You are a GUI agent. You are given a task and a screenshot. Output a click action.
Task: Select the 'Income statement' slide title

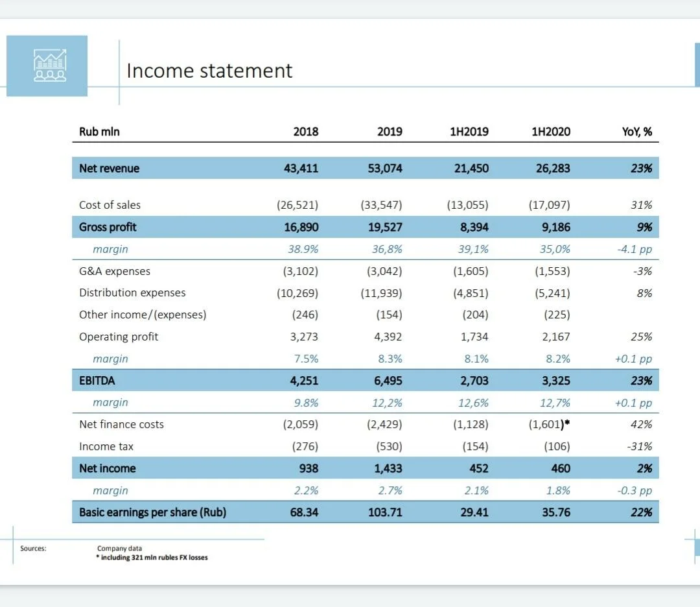point(209,71)
